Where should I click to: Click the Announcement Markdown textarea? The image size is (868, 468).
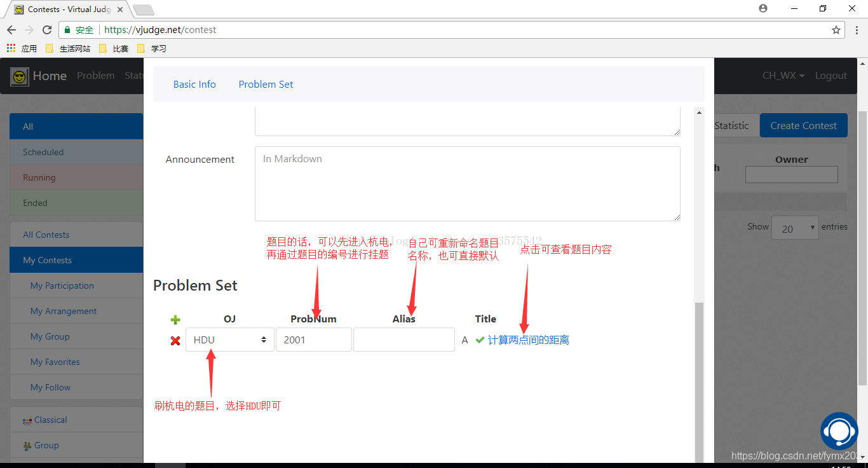(468, 184)
